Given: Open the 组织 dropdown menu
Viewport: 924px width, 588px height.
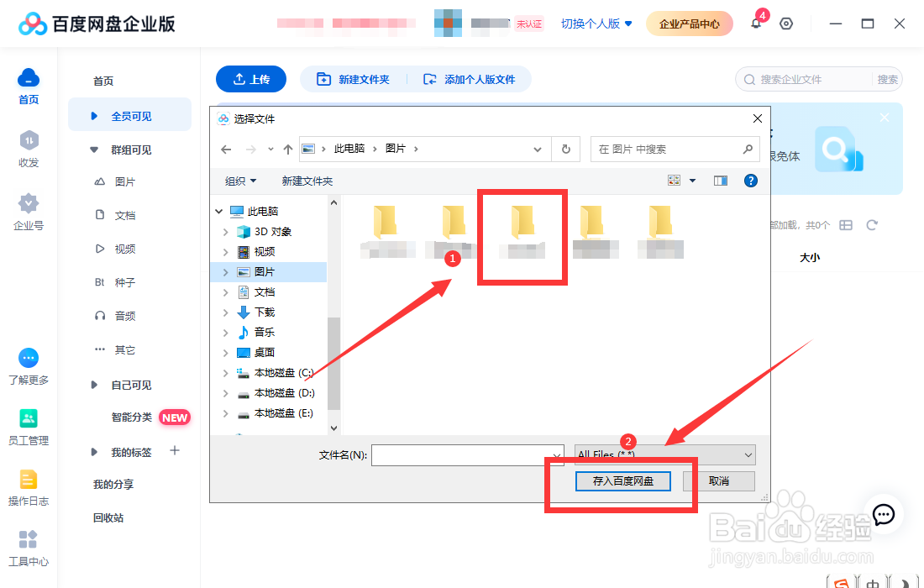Looking at the screenshot, I should click(239, 180).
